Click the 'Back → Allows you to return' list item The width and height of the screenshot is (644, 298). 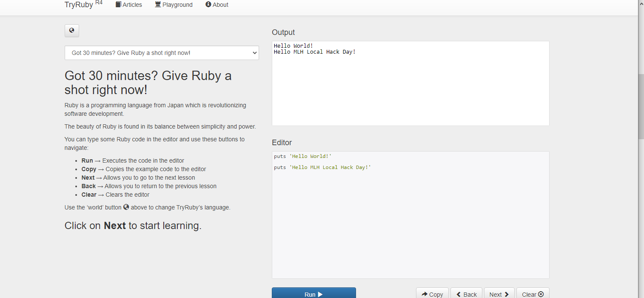(x=149, y=186)
